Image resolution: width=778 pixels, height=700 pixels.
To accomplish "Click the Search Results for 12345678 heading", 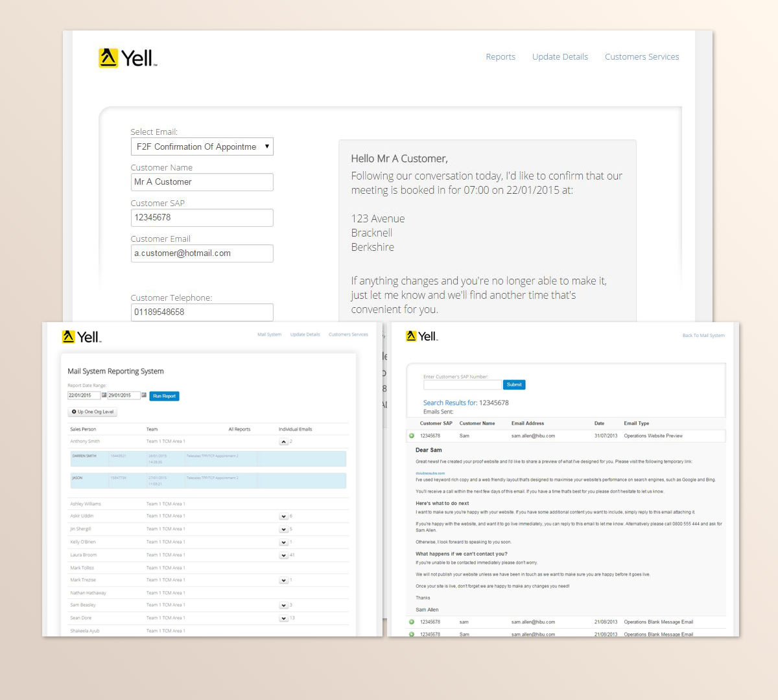I will (x=466, y=402).
